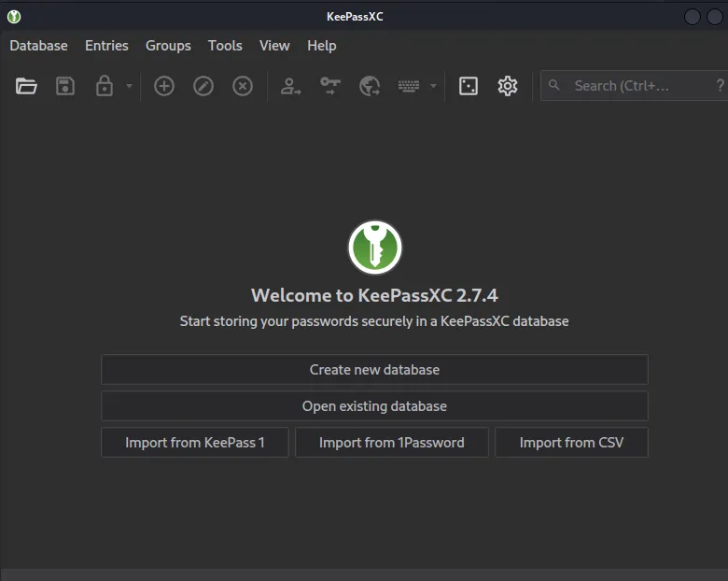
Task: Open the Password Generator dice icon
Action: [468, 86]
